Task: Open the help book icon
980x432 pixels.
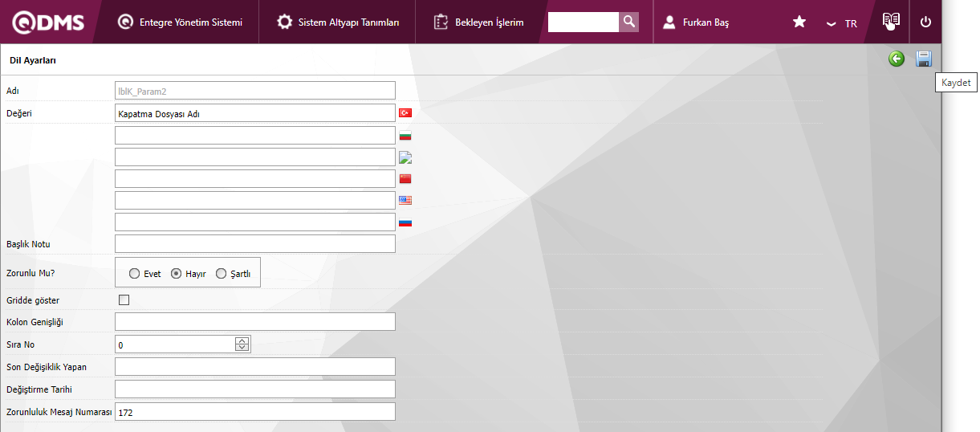Action: pyautogui.click(x=891, y=22)
